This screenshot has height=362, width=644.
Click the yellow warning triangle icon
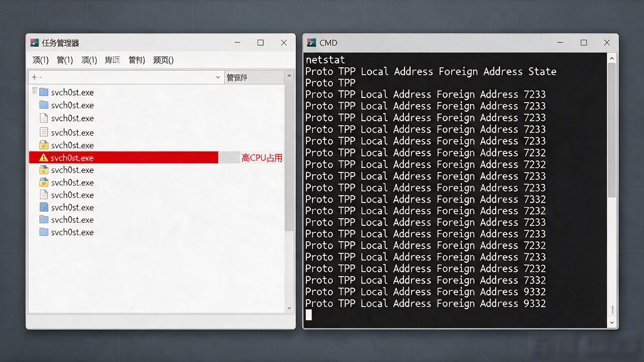tap(44, 157)
